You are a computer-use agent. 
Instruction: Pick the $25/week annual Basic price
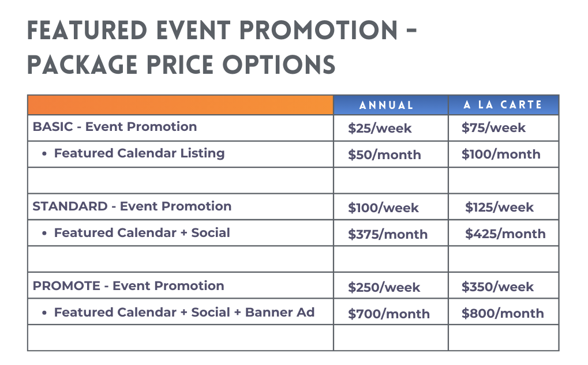(380, 128)
